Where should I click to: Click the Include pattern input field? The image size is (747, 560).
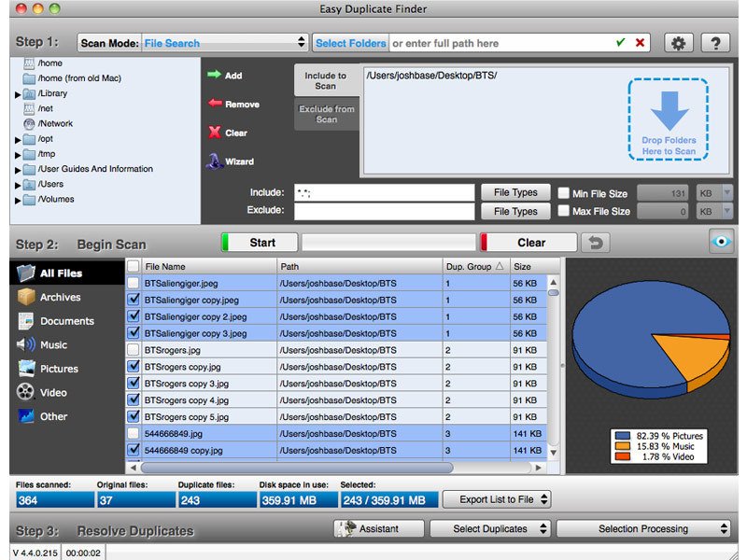point(384,192)
